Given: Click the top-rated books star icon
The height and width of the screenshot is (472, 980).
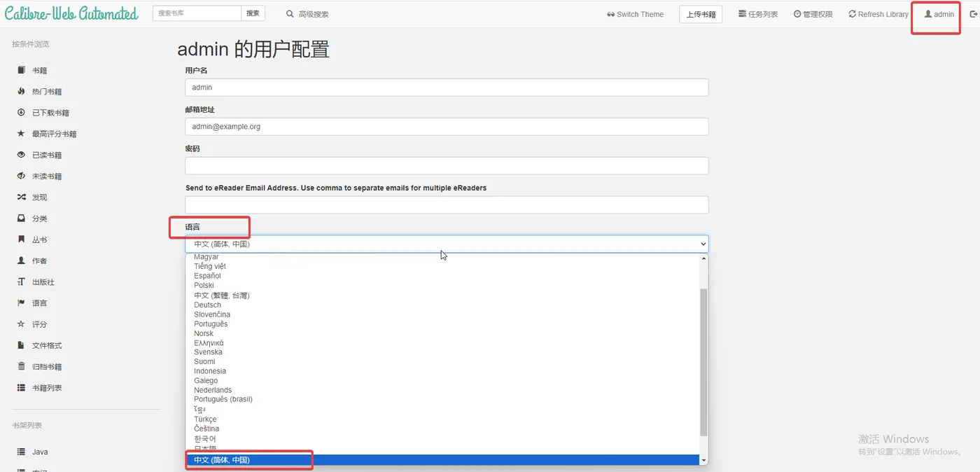Looking at the screenshot, I should (21, 133).
